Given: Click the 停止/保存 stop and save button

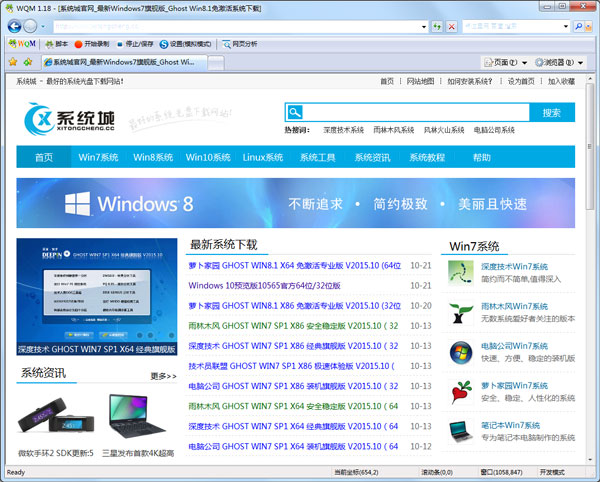Looking at the screenshot, I should pos(135,44).
